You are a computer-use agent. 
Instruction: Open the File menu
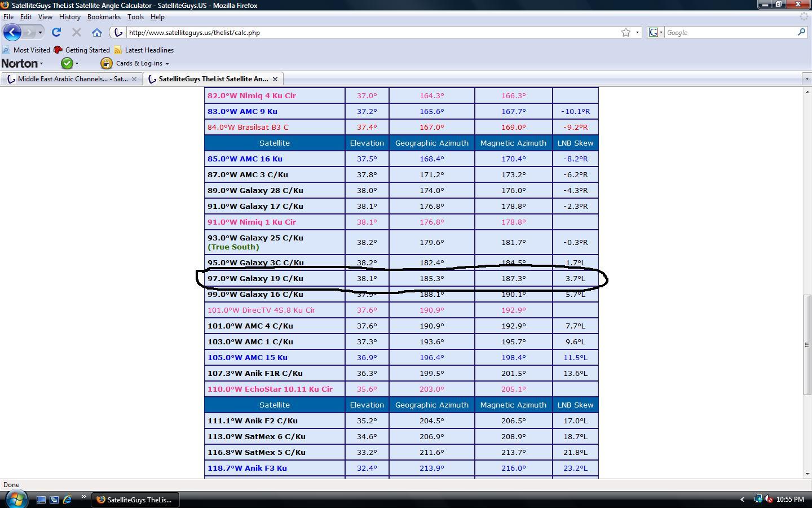(x=8, y=17)
